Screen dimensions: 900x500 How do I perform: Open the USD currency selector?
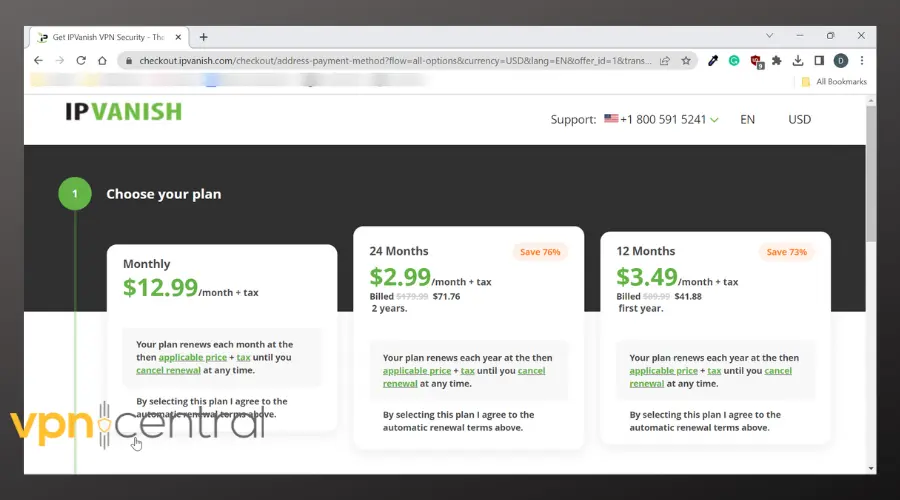800,119
